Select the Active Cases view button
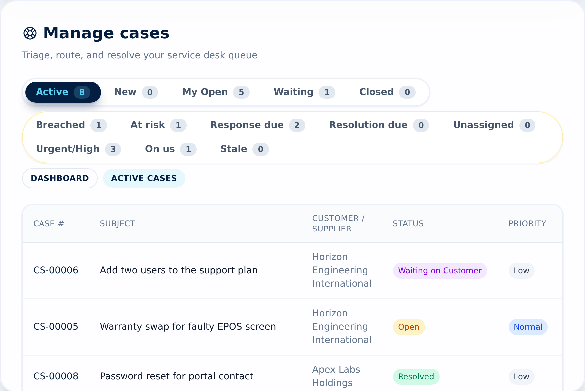 coord(144,178)
